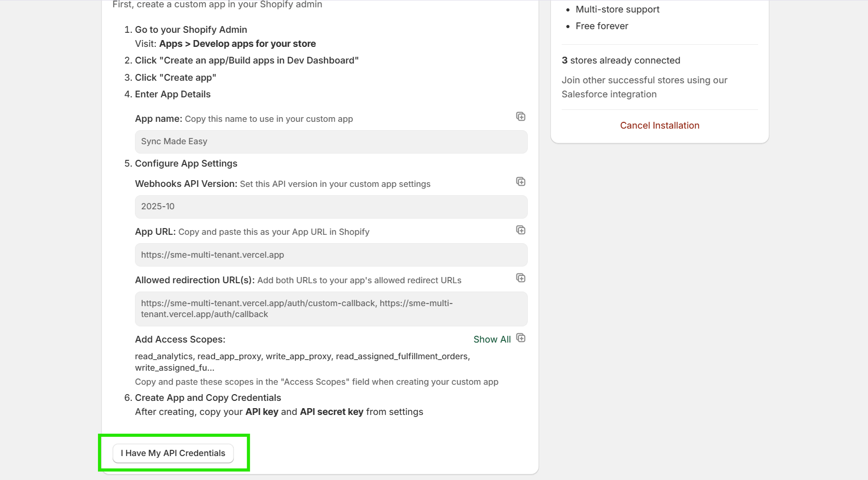Viewport: 868px width, 480px height.
Task: Click the Sync Made Easy name field
Action: (331, 142)
